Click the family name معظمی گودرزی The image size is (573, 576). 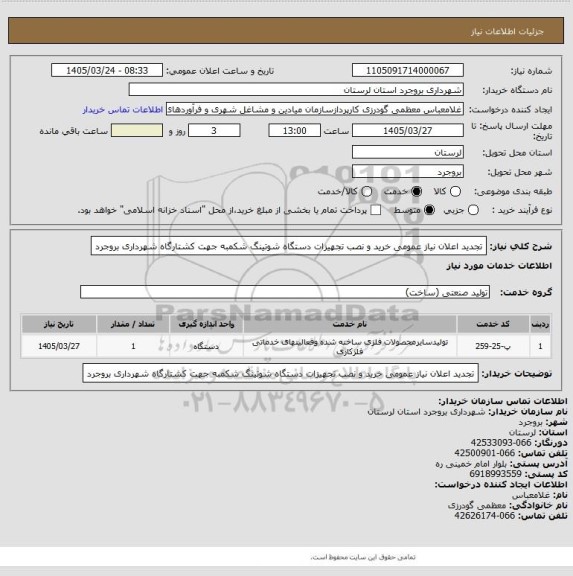coord(476,505)
